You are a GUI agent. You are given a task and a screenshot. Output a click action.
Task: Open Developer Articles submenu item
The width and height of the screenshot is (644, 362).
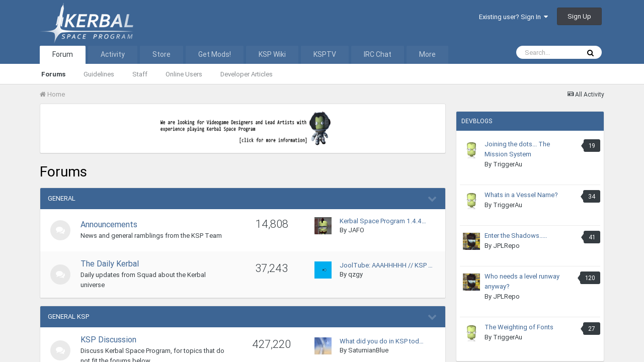pyautogui.click(x=247, y=74)
